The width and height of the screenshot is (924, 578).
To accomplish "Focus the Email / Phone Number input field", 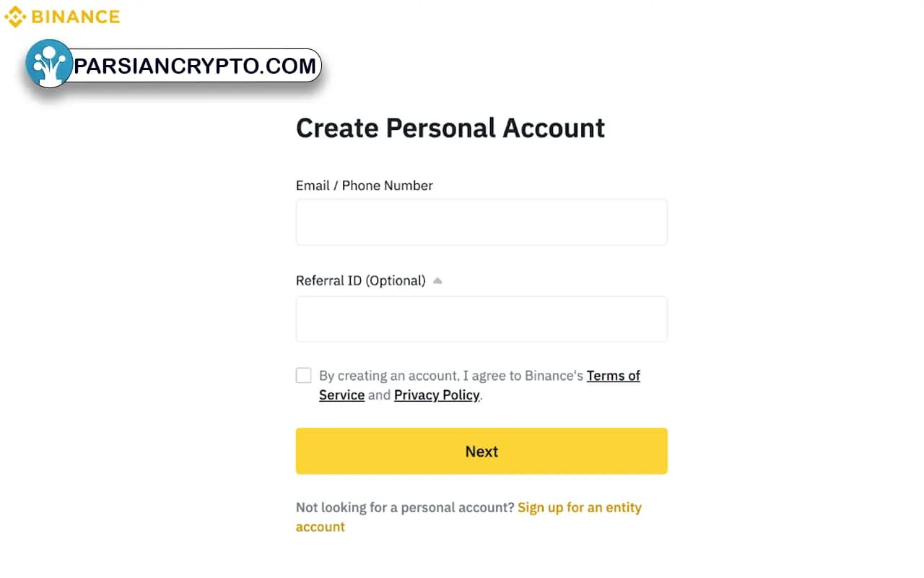I will (x=481, y=223).
